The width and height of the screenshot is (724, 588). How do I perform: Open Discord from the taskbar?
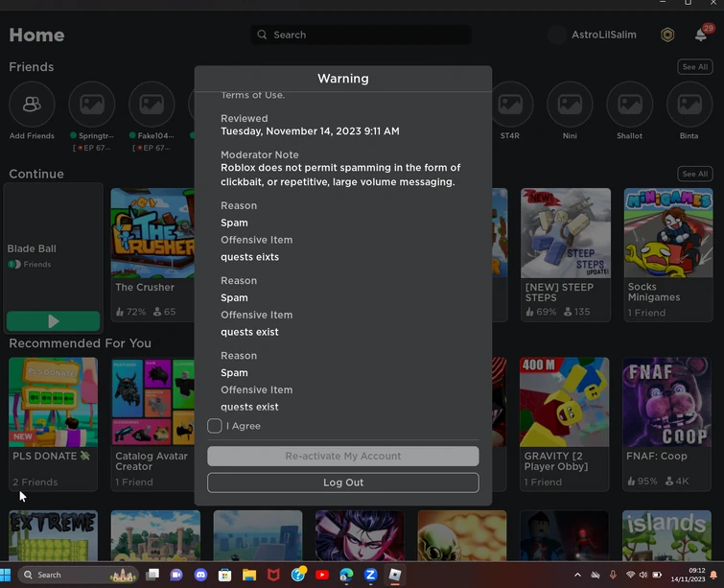pyautogui.click(x=200, y=575)
